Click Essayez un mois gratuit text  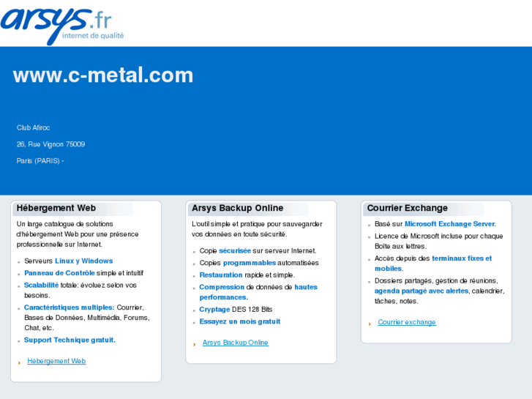pyautogui.click(x=240, y=321)
